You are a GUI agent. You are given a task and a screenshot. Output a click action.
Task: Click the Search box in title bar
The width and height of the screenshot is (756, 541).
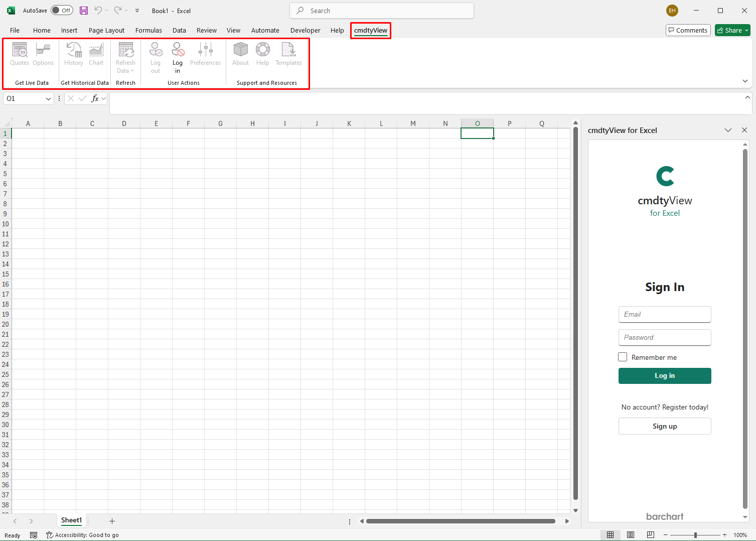(382, 11)
